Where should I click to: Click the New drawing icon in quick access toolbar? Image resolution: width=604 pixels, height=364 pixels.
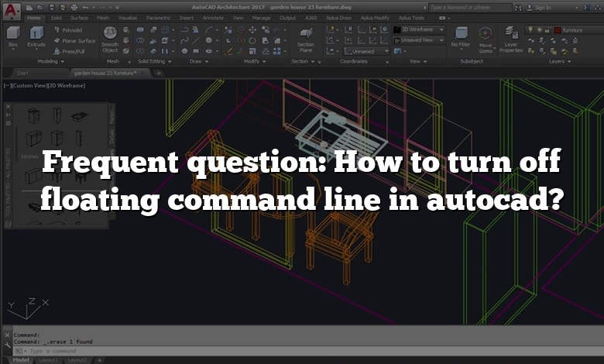pyautogui.click(x=29, y=7)
